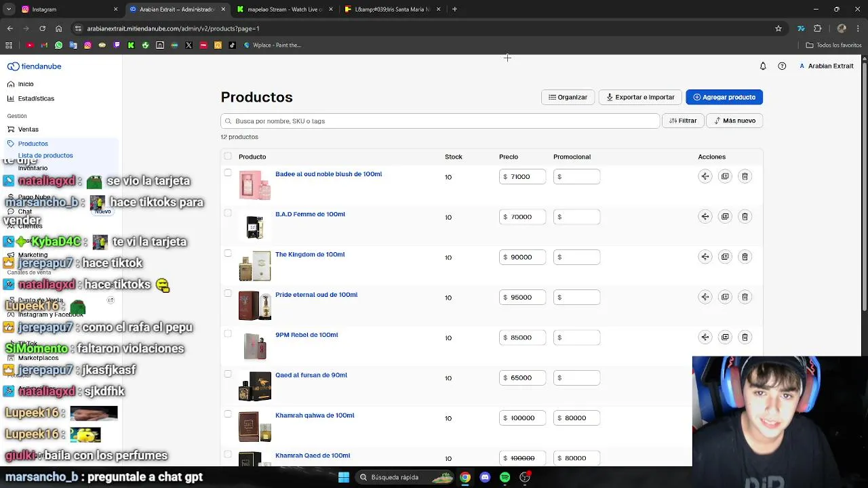868x488 pixels.
Task: Share the B.A.D Femme product
Action: pos(705,216)
